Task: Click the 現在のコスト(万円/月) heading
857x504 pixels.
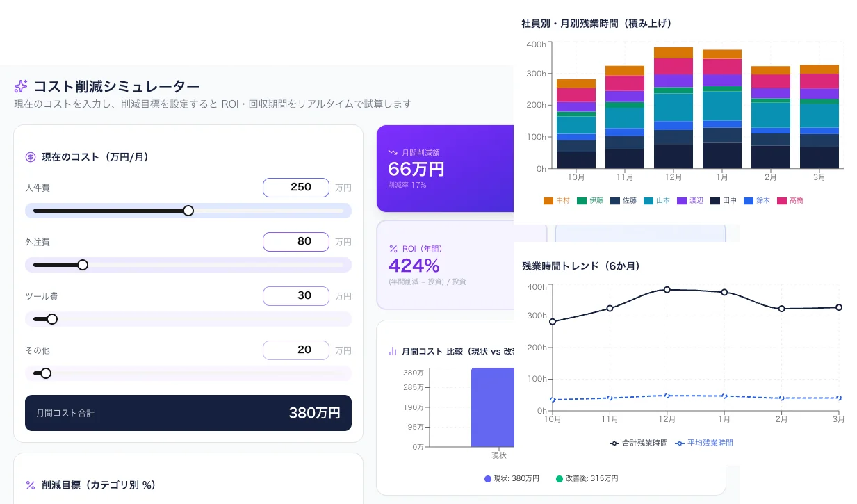Action: (95, 157)
